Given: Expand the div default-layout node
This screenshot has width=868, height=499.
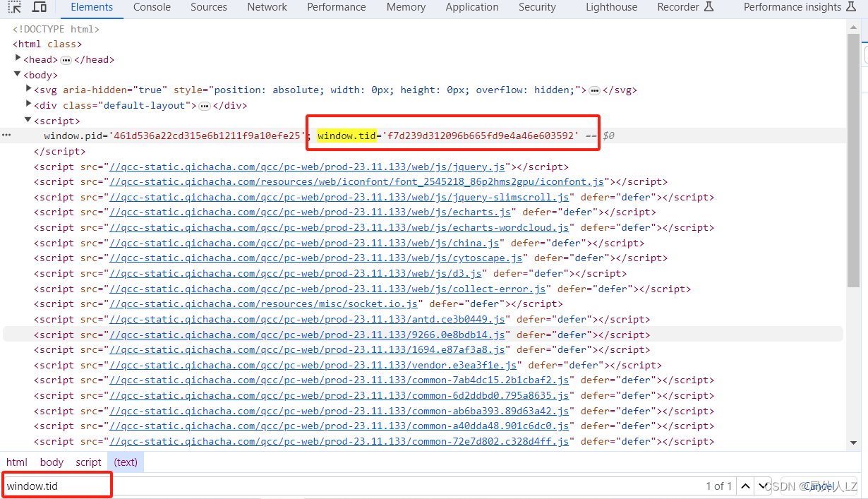Looking at the screenshot, I should 29,104.
